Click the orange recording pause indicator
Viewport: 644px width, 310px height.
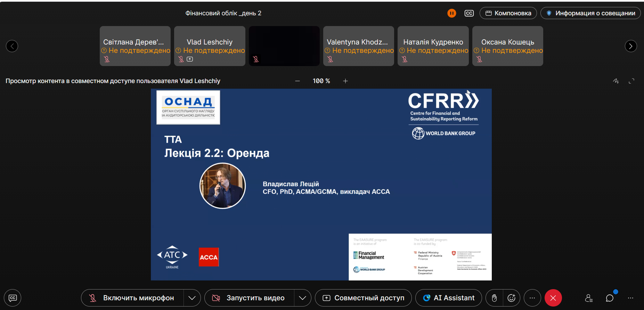tap(451, 13)
